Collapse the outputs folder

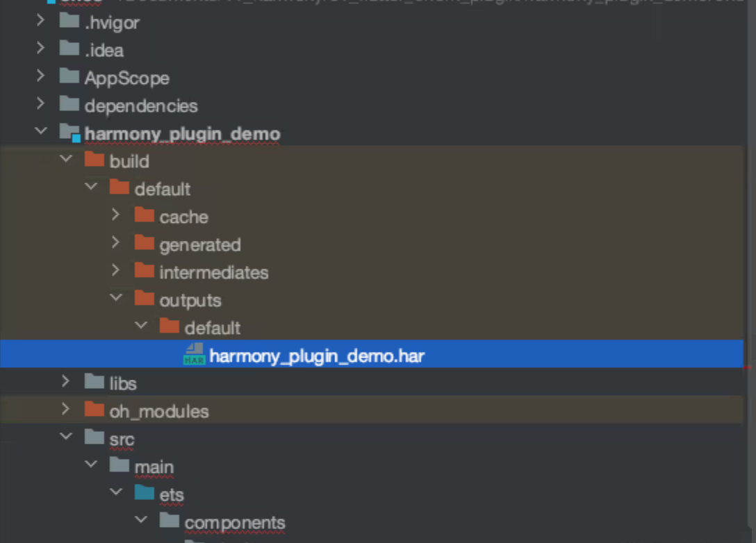tap(116, 297)
